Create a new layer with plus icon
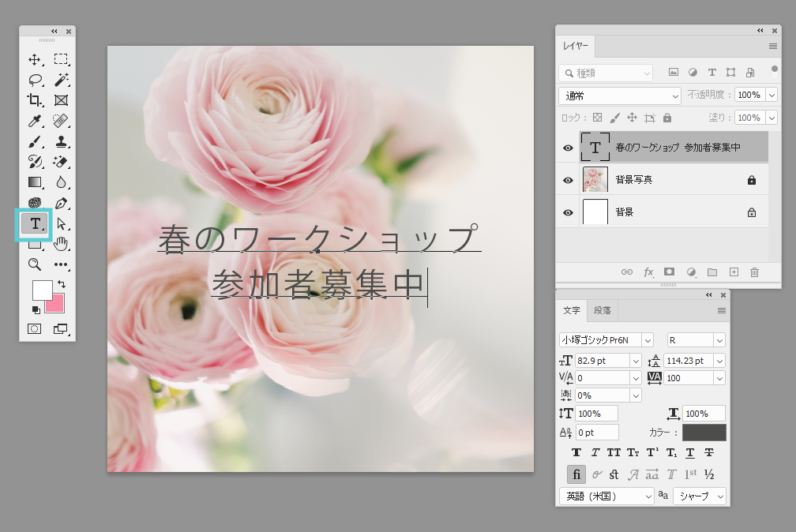The height and width of the screenshot is (532, 796). (x=734, y=272)
